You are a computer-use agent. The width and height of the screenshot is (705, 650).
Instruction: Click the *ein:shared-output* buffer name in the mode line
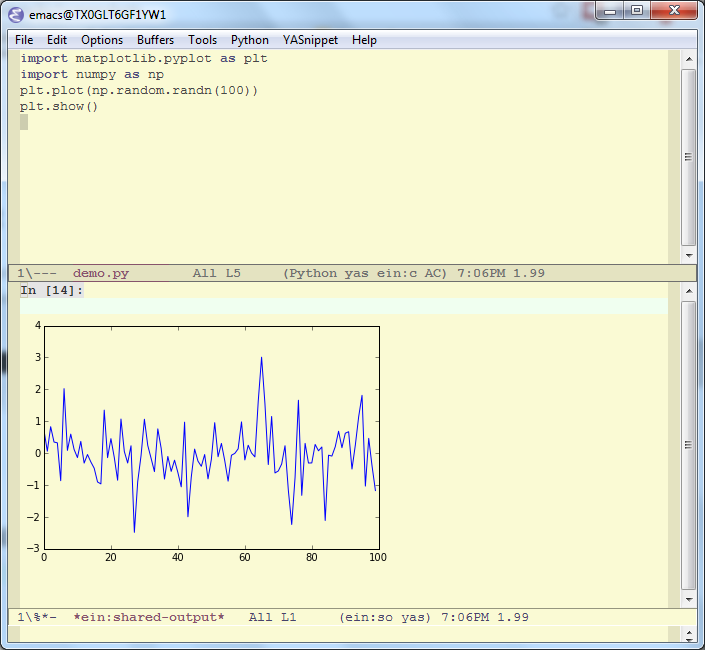pos(149,617)
